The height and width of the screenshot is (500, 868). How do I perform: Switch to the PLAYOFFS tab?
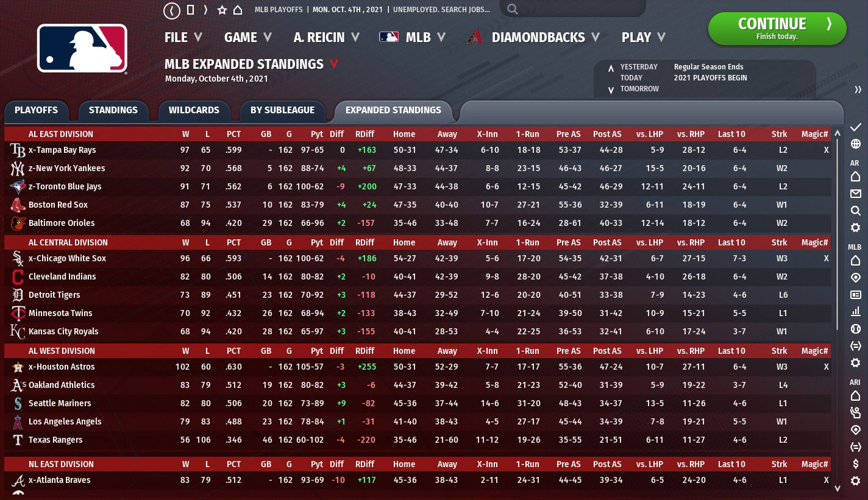point(37,110)
